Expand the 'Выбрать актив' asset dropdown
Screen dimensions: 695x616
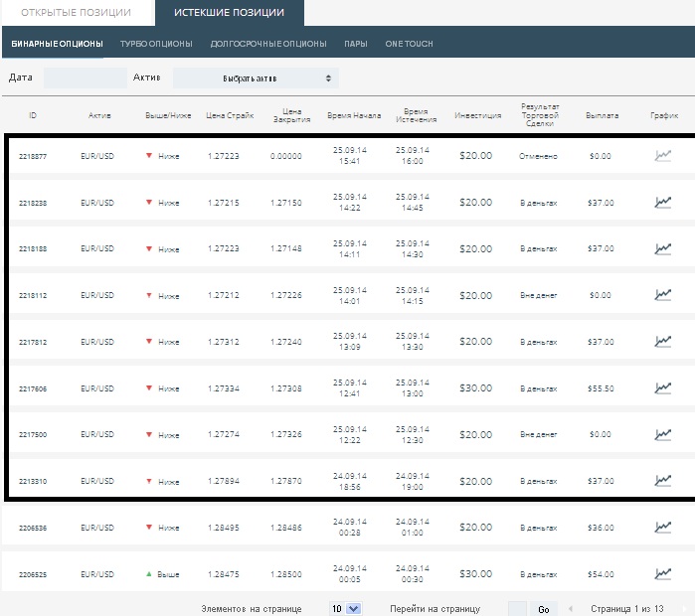[x=256, y=77]
